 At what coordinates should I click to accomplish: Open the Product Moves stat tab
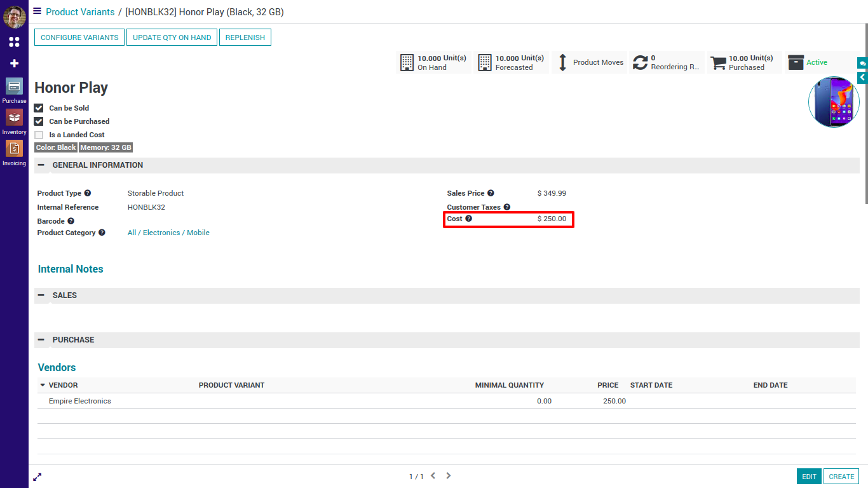pyautogui.click(x=589, y=62)
